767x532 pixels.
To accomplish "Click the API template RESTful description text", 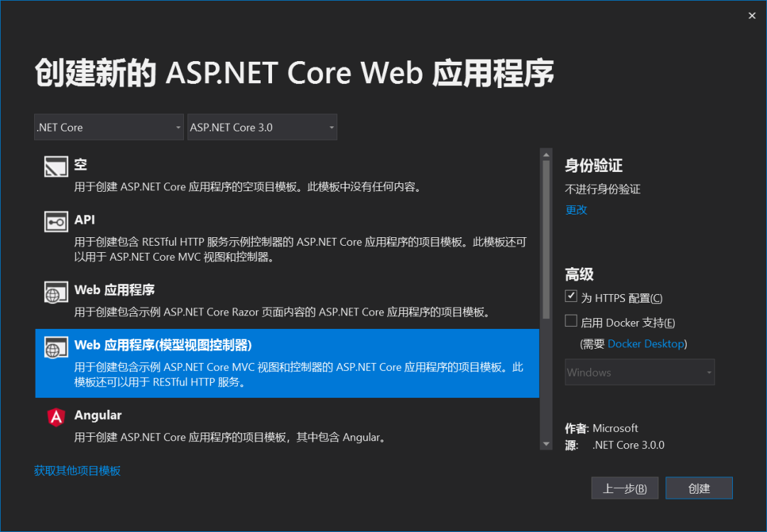I will pyautogui.click(x=300, y=249).
